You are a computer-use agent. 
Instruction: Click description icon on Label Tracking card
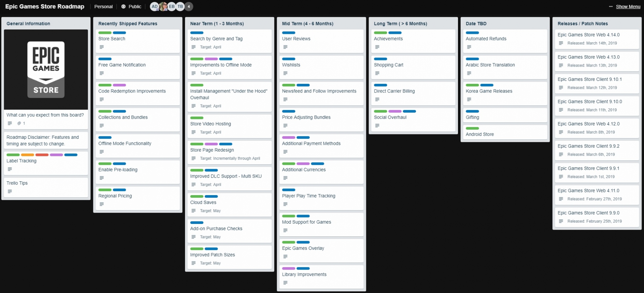[x=10, y=169]
